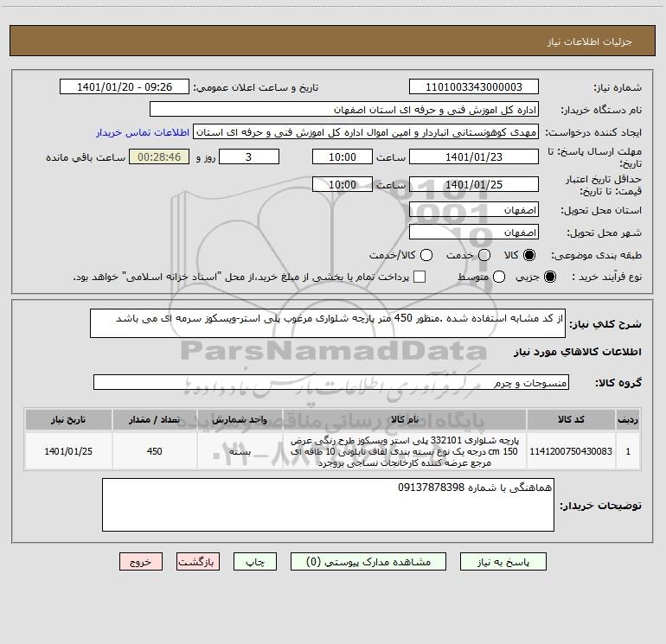
Task: Click the تعداد / مقدار column header
Action: point(154,419)
